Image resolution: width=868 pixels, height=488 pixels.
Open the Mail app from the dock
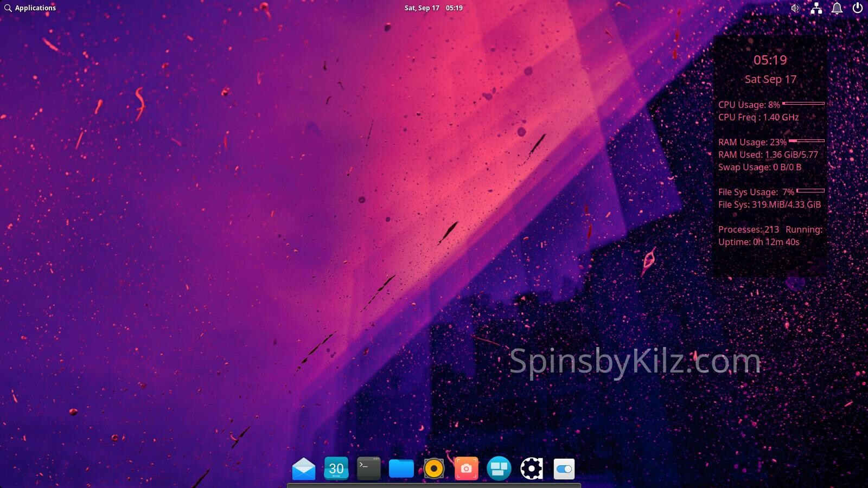[x=304, y=468]
